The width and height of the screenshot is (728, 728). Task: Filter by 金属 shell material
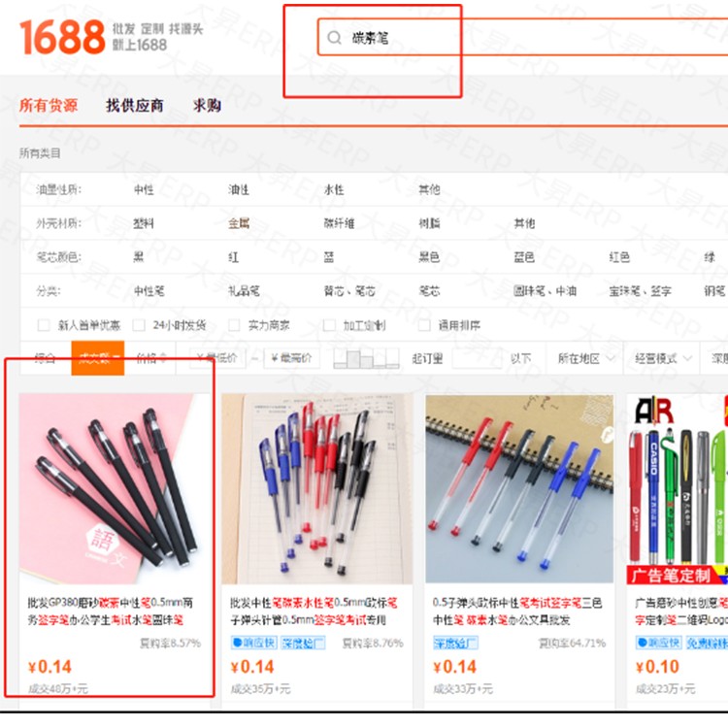tap(239, 223)
